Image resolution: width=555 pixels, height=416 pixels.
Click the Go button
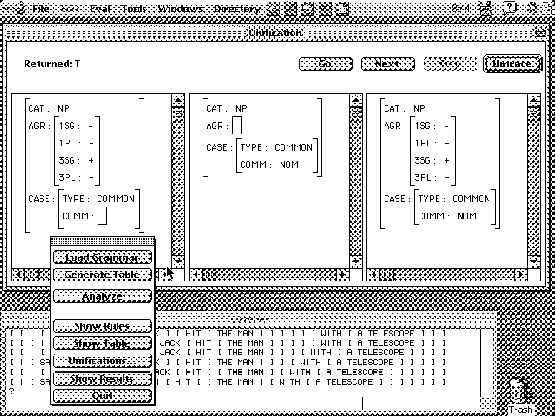tap(326, 64)
